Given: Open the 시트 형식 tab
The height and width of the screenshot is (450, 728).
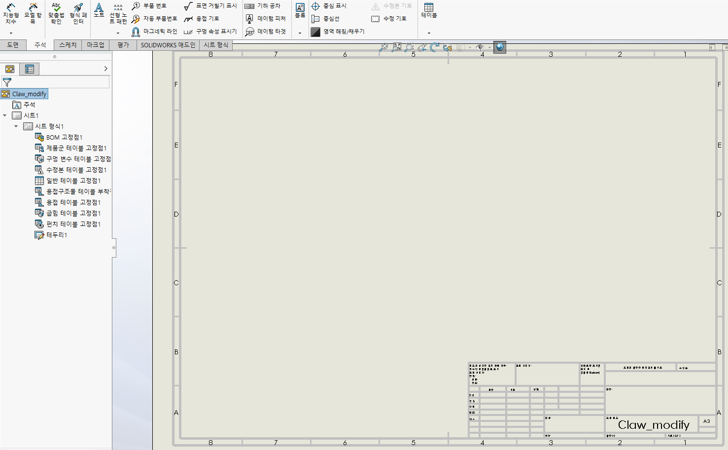Looking at the screenshot, I should point(216,45).
